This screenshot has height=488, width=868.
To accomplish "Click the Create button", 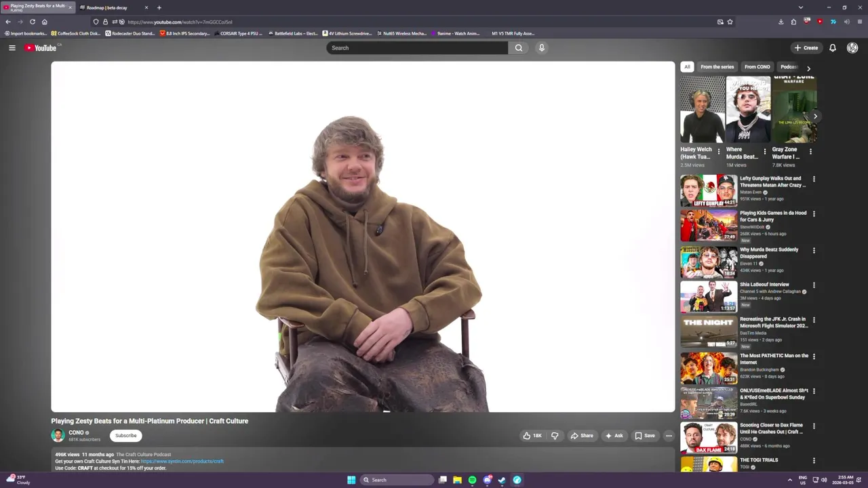I will point(806,47).
